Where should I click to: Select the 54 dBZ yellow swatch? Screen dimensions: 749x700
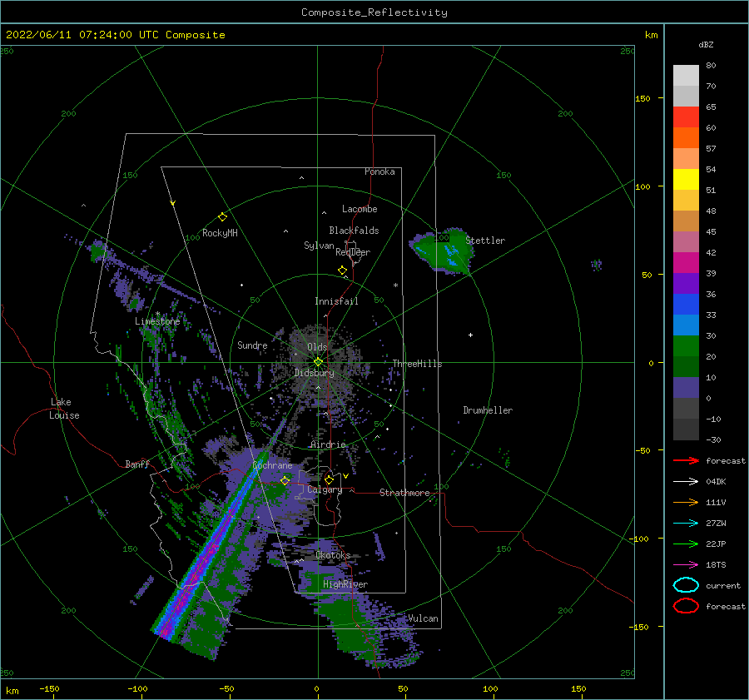(686, 180)
